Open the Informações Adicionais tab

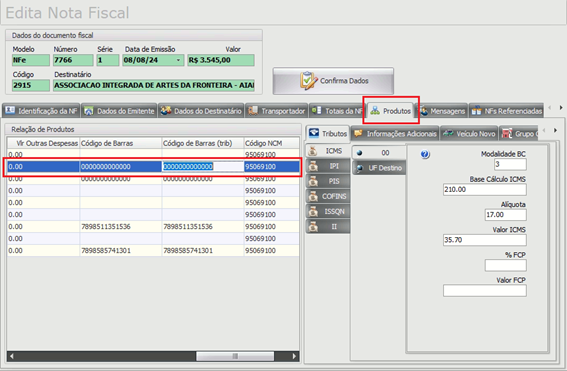point(395,134)
